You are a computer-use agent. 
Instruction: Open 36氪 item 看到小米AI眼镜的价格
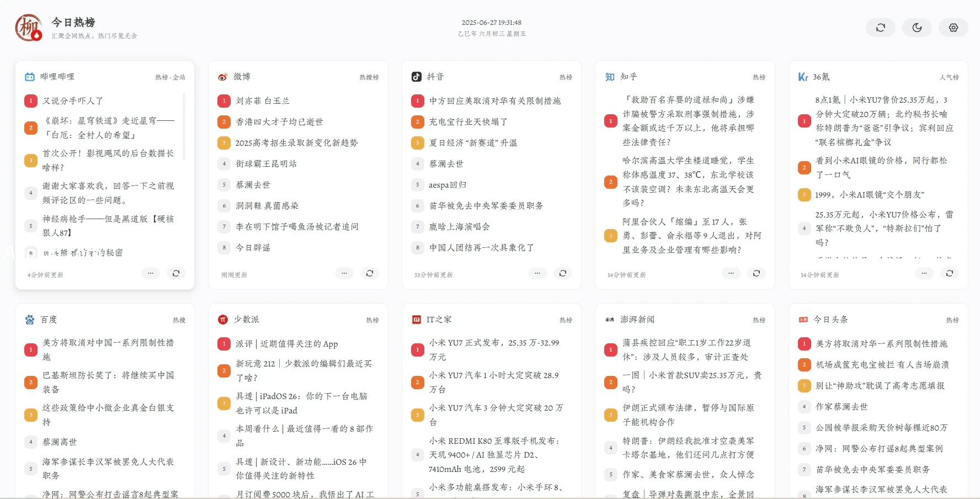click(x=881, y=167)
